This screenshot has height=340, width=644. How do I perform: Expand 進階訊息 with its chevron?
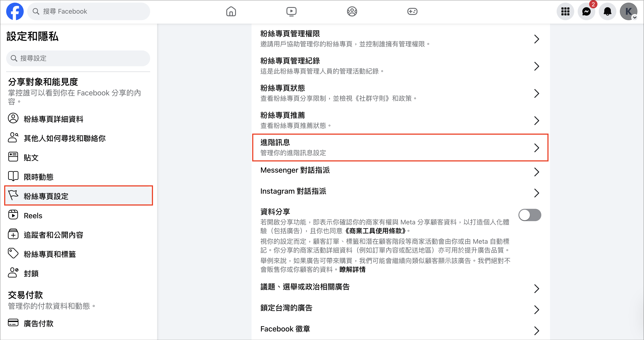[x=536, y=148]
